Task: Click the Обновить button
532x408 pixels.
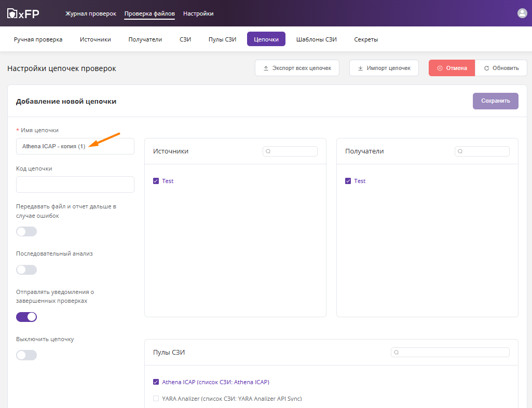Action: [x=501, y=68]
